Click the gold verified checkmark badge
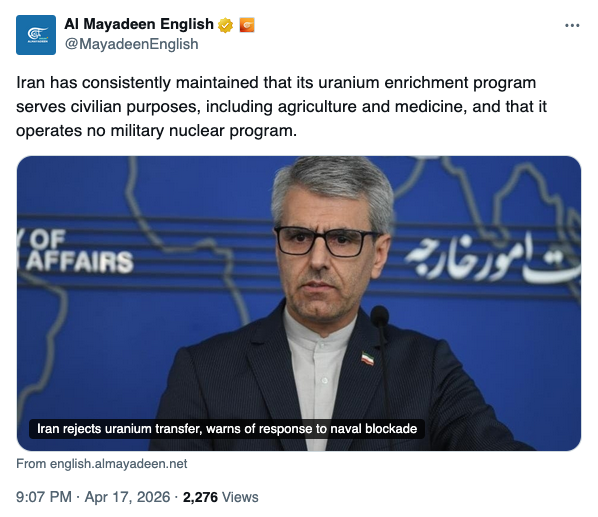The width and height of the screenshot is (598, 517). point(225,25)
